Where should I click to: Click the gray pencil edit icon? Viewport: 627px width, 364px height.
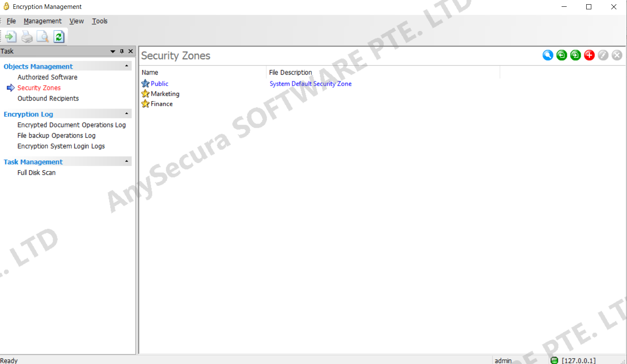point(603,55)
